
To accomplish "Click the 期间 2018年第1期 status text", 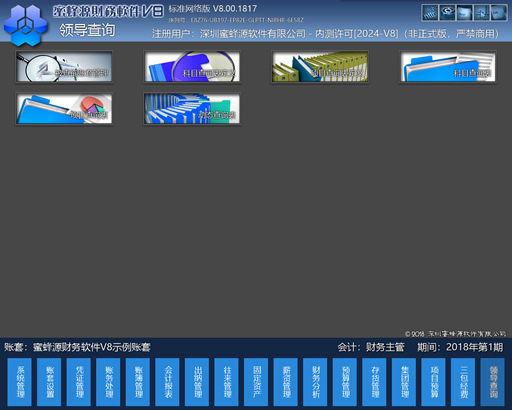I will (460, 347).
